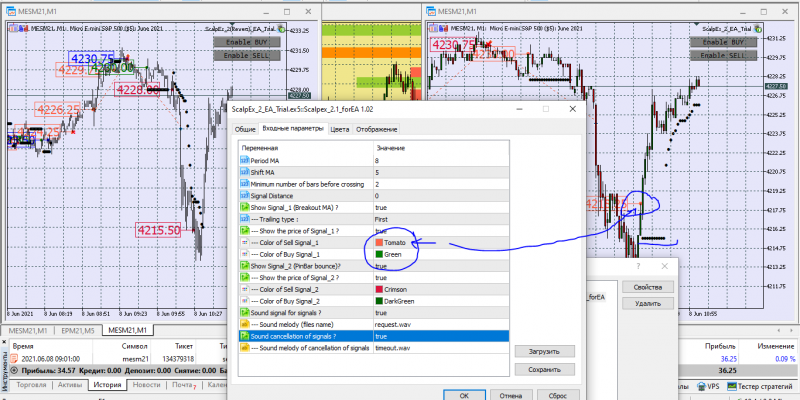This screenshot has height=400, width=800.
Task: Click the Sound melody (files name) icon
Action: pos(244,324)
